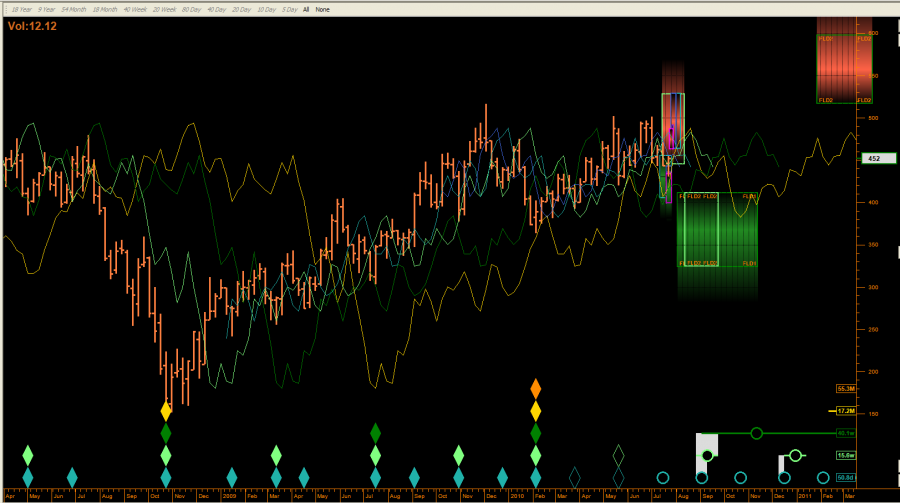Select the teal diamond at January 2009
The width and height of the screenshot is (900, 503).
click(232, 477)
